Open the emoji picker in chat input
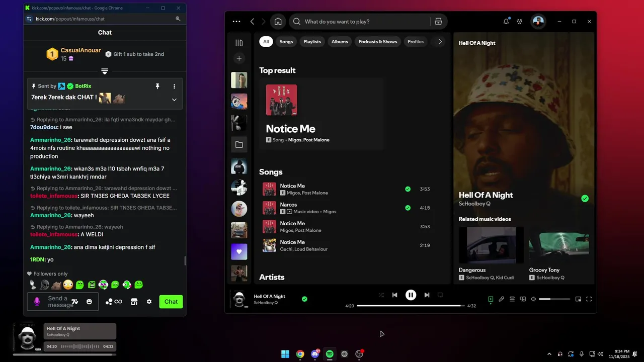The width and height of the screenshot is (644, 362). click(x=89, y=302)
